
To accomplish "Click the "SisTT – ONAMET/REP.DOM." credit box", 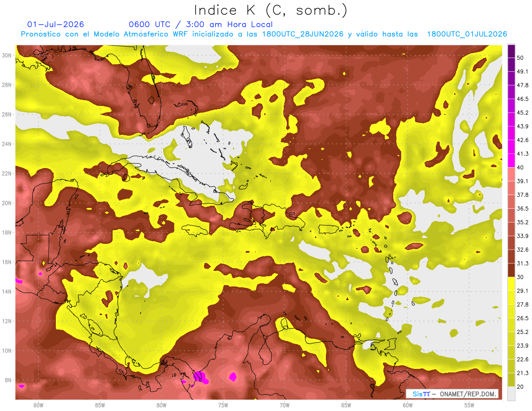I will (x=452, y=394).
